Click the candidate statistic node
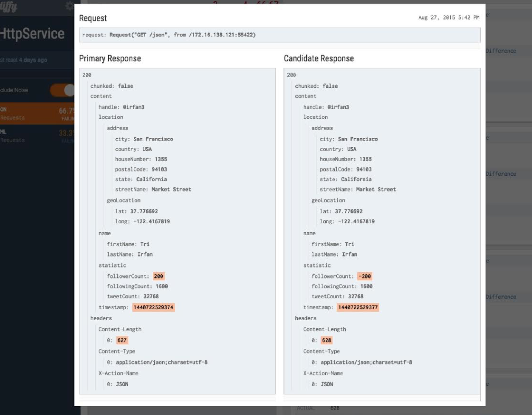Image resolution: width=532 pixels, height=415 pixels. [317, 265]
